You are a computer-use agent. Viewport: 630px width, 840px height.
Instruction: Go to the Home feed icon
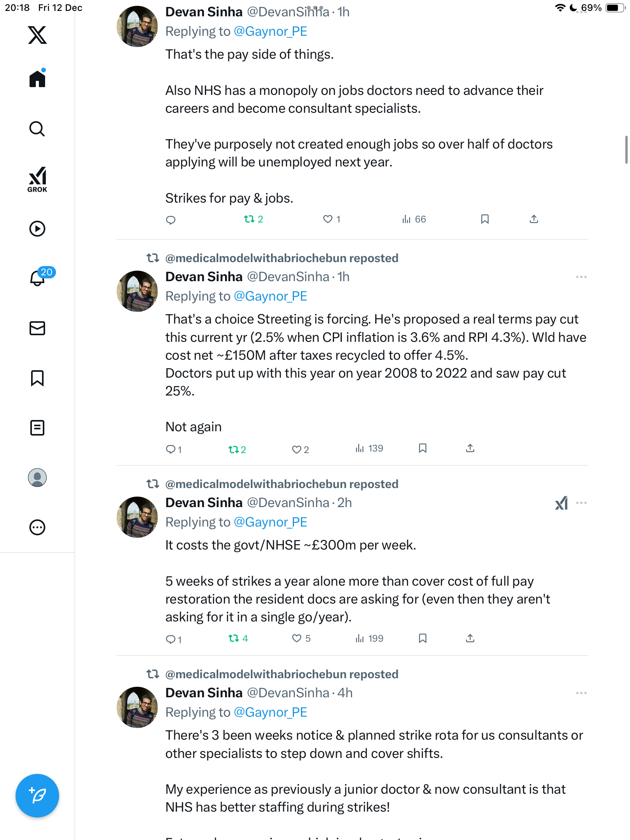coord(37,79)
